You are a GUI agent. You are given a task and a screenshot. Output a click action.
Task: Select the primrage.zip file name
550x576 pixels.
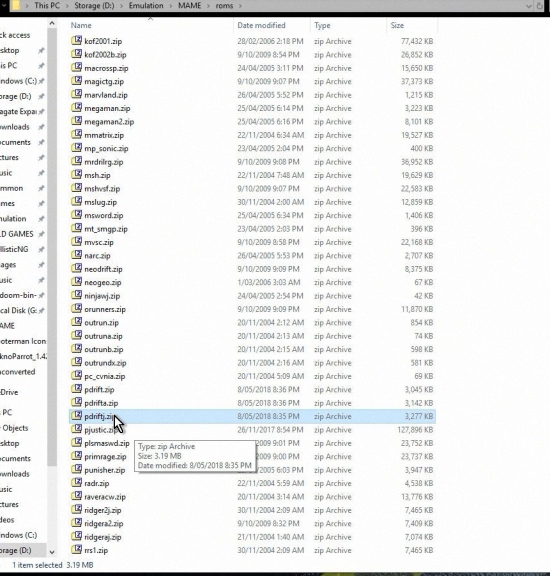click(x=105, y=457)
